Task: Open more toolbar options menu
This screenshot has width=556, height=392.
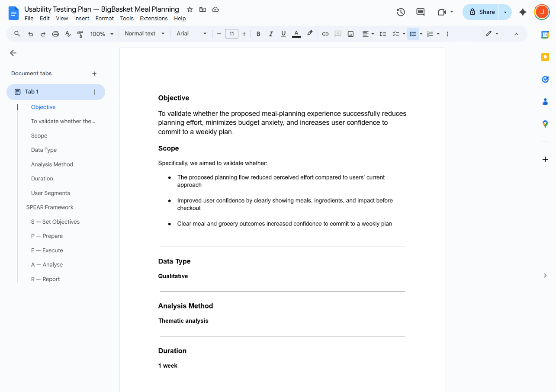Action: [x=447, y=34]
